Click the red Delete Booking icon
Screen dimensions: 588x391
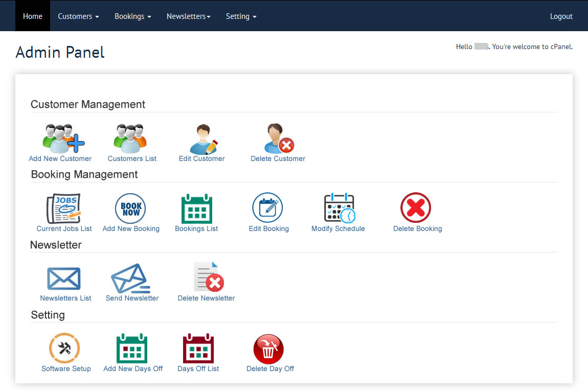[x=416, y=208]
